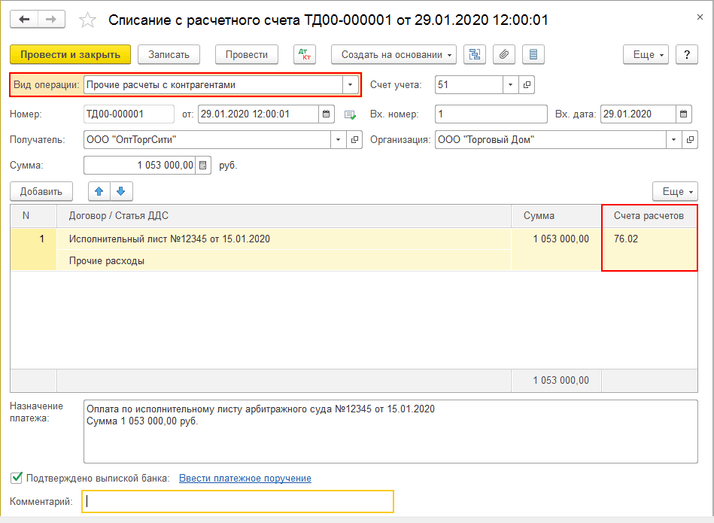714x523 pixels.
Task: Move the table row down
Action: point(120,191)
